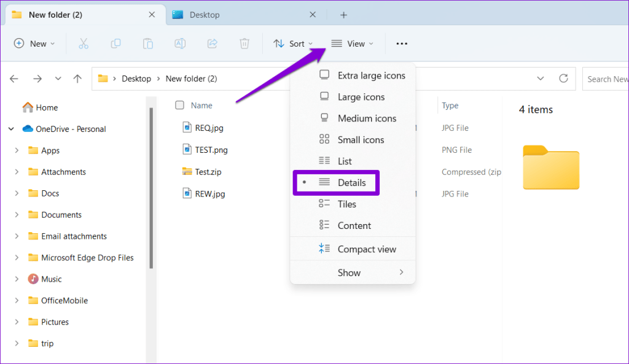Click the Refresh icon in the address bar
Screen dimensions: 629x364
pyautogui.click(x=563, y=79)
